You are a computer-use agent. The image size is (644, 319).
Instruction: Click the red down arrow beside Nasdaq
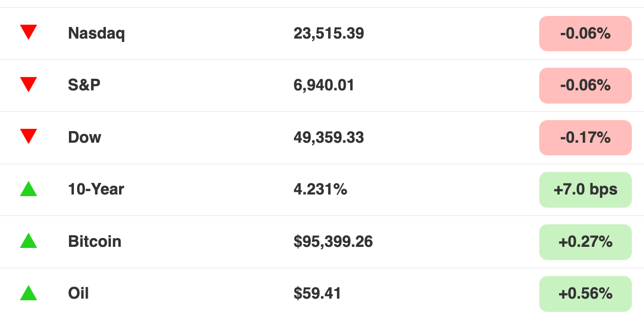click(28, 32)
